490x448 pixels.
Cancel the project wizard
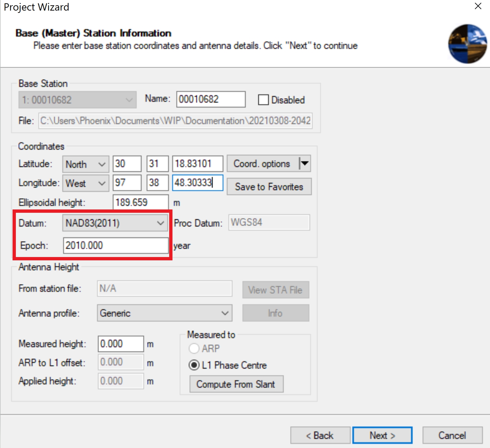(452, 435)
